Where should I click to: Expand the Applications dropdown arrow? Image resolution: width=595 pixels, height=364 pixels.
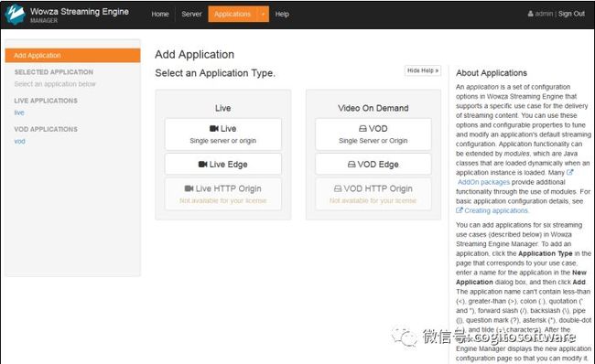pos(263,14)
